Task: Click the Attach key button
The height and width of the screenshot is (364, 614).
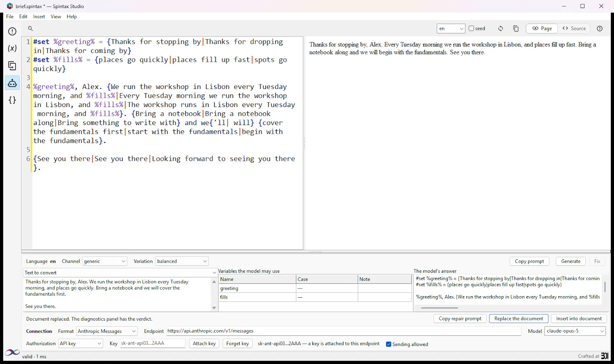Action: coord(204,343)
